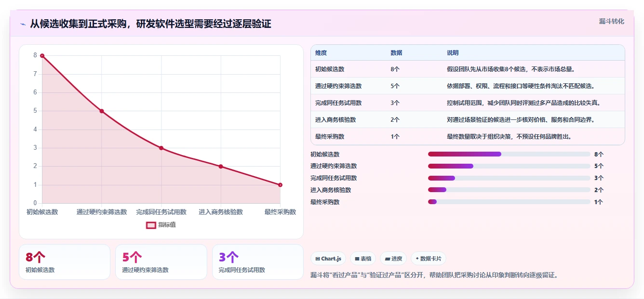The height and width of the screenshot is (299, 644).
Task: Click the 通过硬约束筛选数 table row label
Action: [x=338, y=86]
